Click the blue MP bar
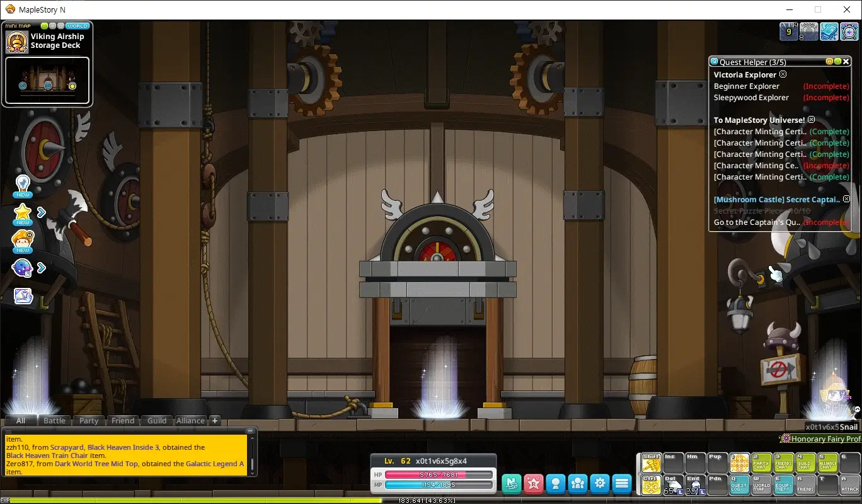Viewport: 862px width, 504px height. (x=439, y=485)
